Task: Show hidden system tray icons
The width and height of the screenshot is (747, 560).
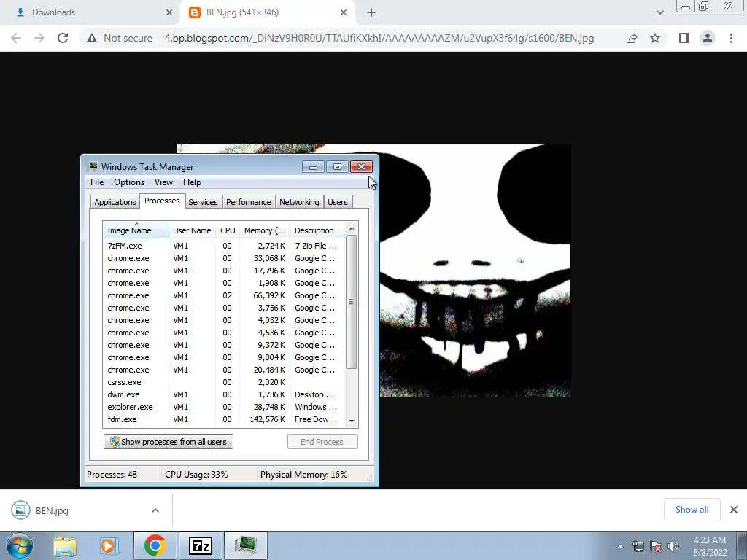Action: 620,546
